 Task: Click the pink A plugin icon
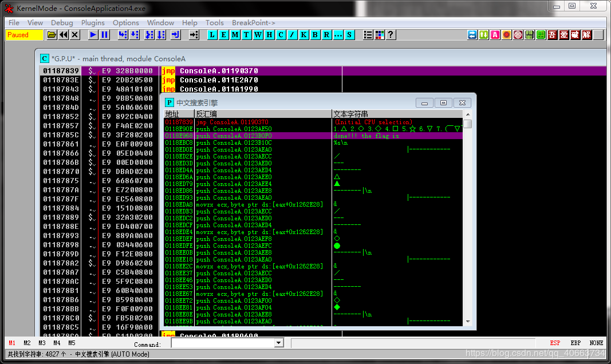click(495, 35)
